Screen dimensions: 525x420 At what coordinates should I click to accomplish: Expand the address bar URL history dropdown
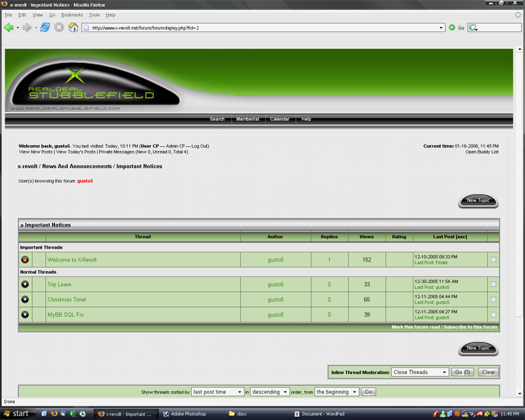441,28
